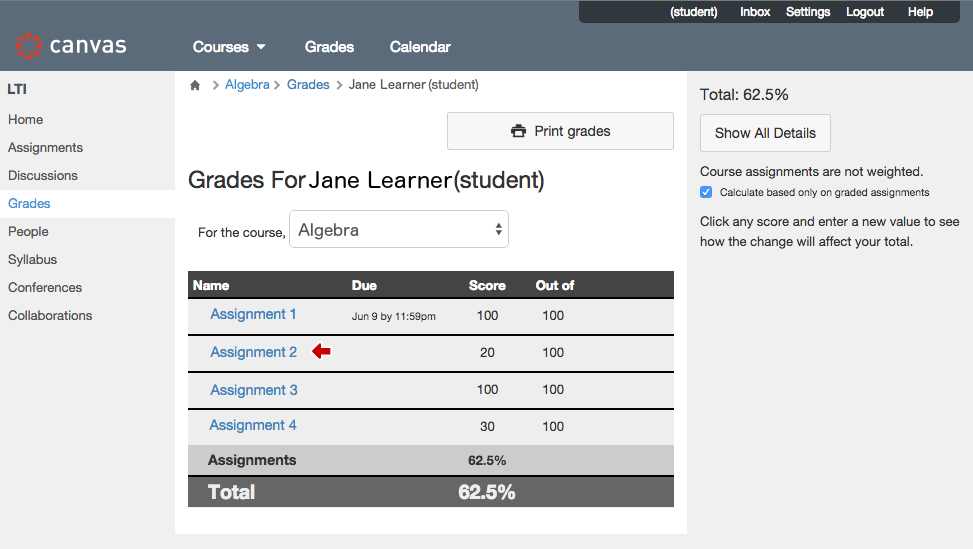Click the Algebra breadcrumb link
This screenshot has height=549, width=973.
coord(247,84)
